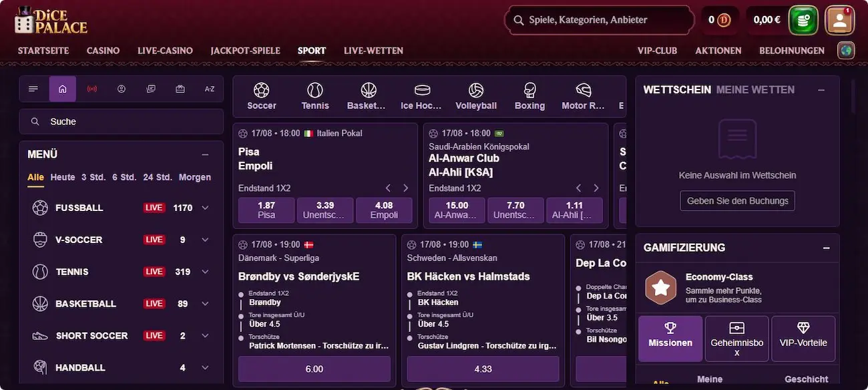This screenshot has height=390, width=868.
Task: Select the Heute time filter
Action: pyautogui.click(x=63, y=177)
